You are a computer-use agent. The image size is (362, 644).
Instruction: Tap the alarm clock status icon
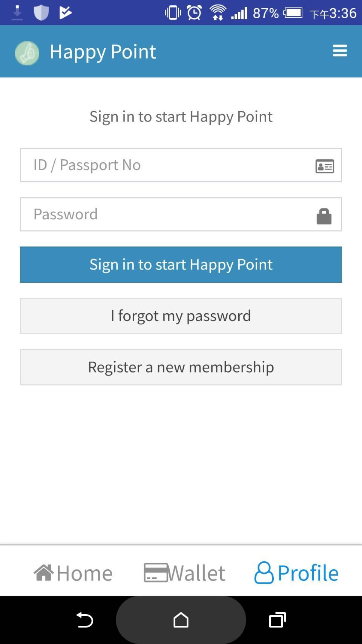pos(194,13)
